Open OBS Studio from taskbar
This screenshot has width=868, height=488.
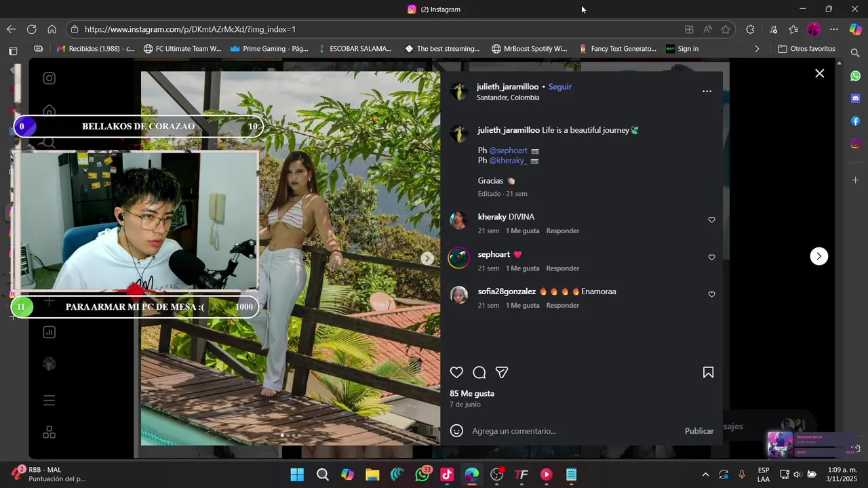(x=497, y=474)
